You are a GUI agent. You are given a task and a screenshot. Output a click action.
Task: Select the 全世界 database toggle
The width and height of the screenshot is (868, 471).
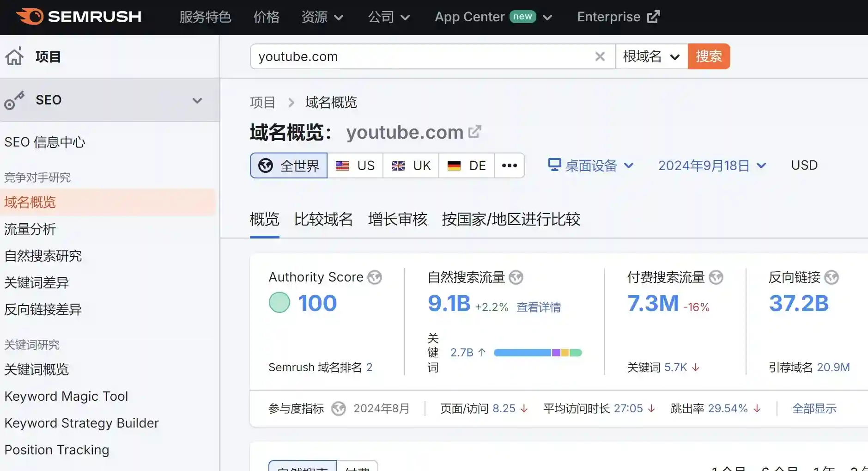click(289, 165)
